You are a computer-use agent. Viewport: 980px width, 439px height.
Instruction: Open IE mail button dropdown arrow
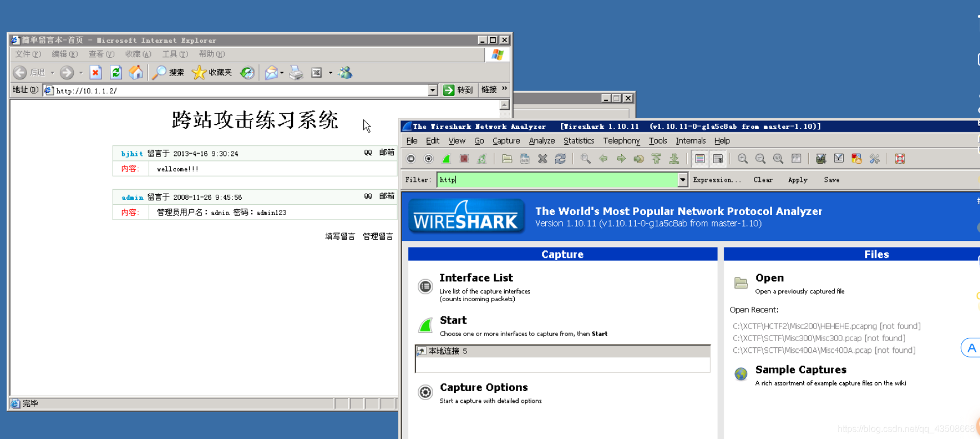point(282,73)
